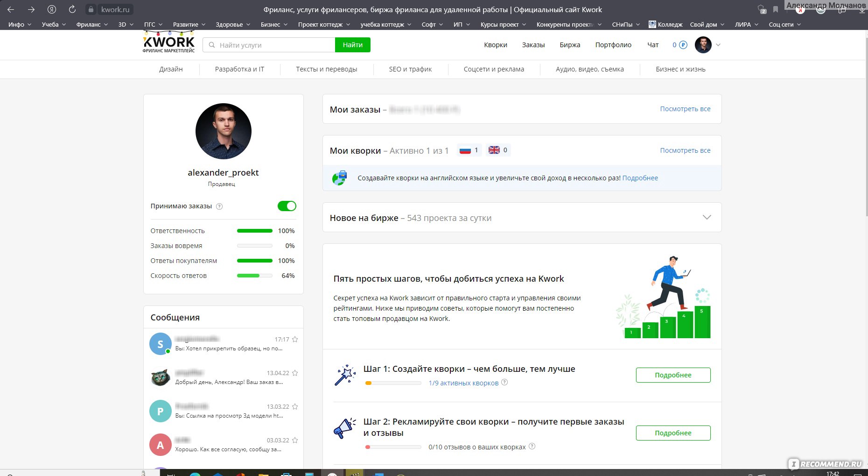Select the Дизайн category
Screen dimensions: 868x476
point(171,69)
